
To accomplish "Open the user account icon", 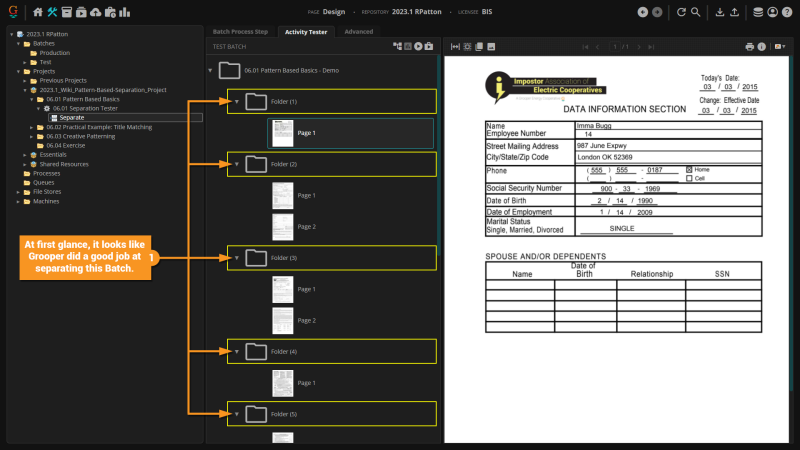I will [x=772, y=12].
